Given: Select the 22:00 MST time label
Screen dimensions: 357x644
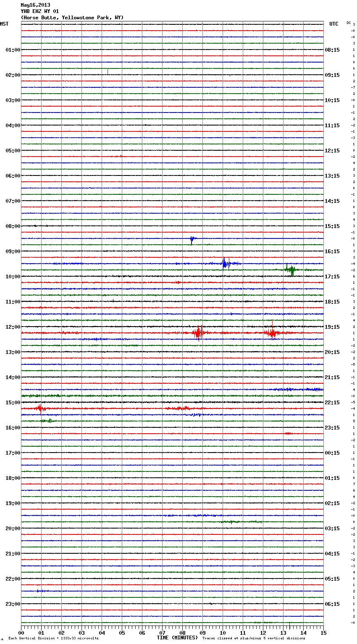Looking at the screenshot, I should point(13,579).
